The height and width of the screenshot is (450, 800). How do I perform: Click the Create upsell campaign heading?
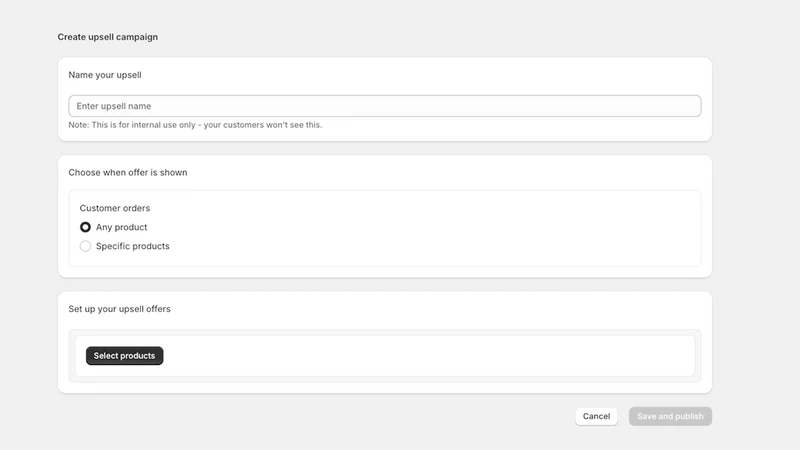coord(108,37)
